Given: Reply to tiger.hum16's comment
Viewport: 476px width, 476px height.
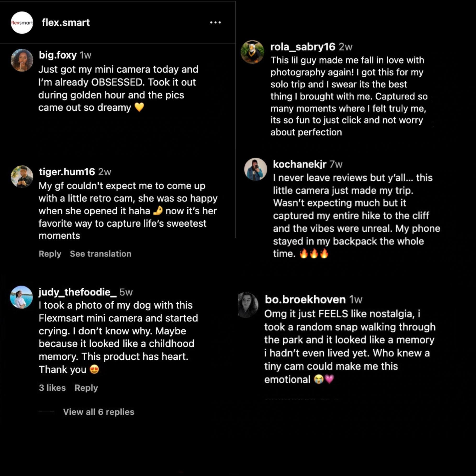Looking at the screenshot, I should click(50, 254).
